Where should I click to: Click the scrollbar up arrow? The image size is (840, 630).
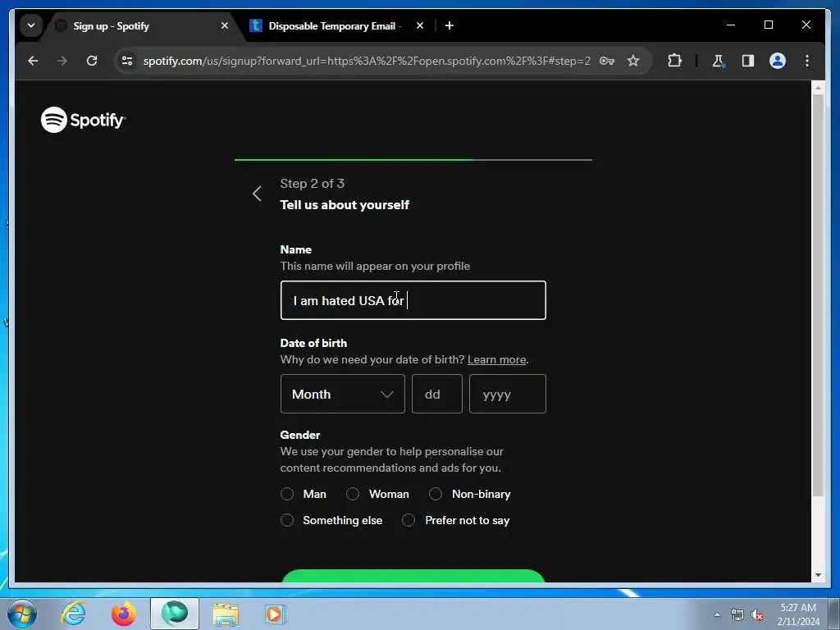click(x=818, y=87)
